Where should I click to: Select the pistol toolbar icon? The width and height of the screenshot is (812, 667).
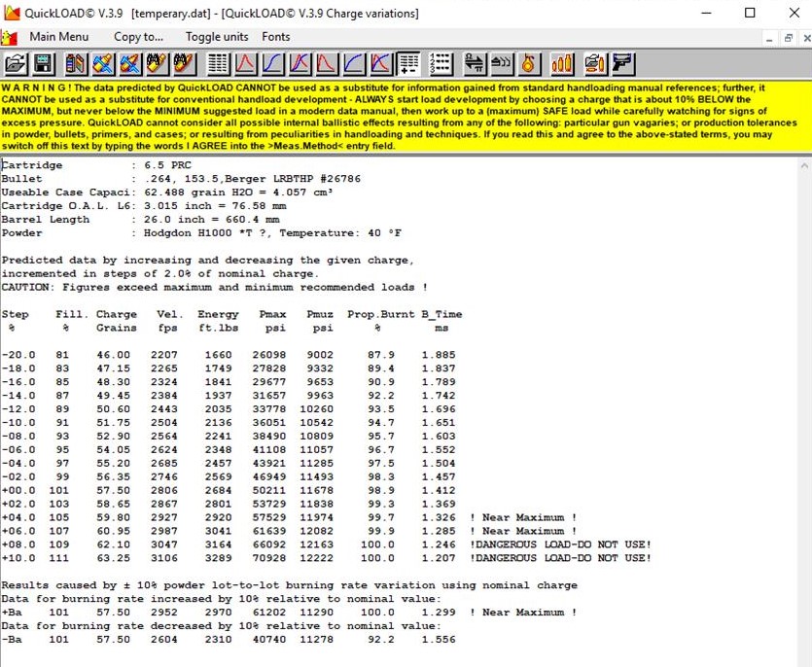(x=622, y=64)
